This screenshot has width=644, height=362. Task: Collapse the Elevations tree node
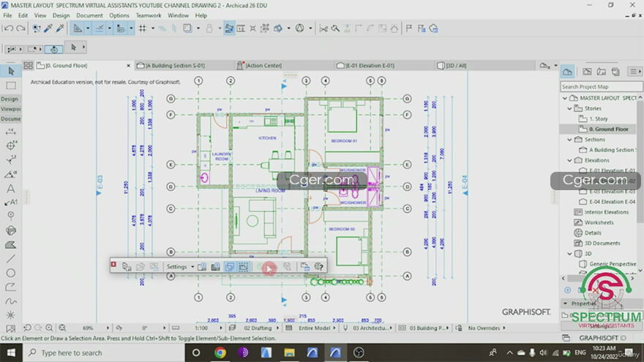(569, 160)
